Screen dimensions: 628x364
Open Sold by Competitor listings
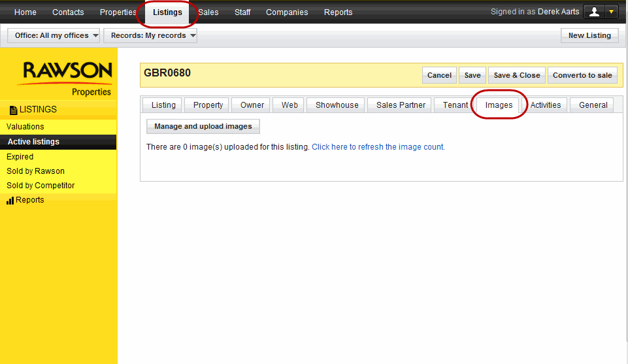[41, 186]
